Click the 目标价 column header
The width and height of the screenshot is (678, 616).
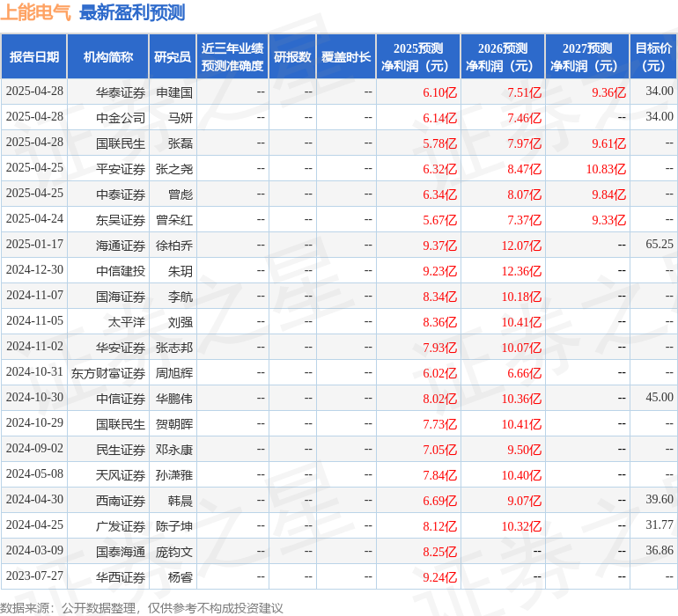click(653, 57)
